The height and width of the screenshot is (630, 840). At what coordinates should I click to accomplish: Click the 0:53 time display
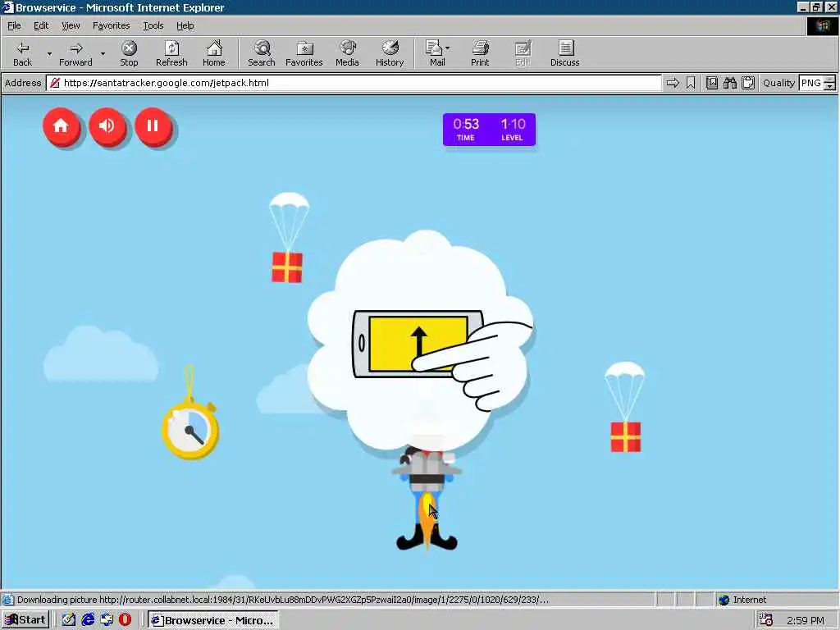(x=466, y=129)
